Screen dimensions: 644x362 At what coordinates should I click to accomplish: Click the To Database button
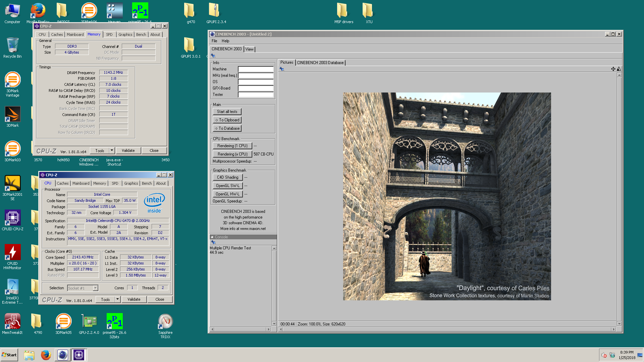pyautogui.click(x=227, y=128)
